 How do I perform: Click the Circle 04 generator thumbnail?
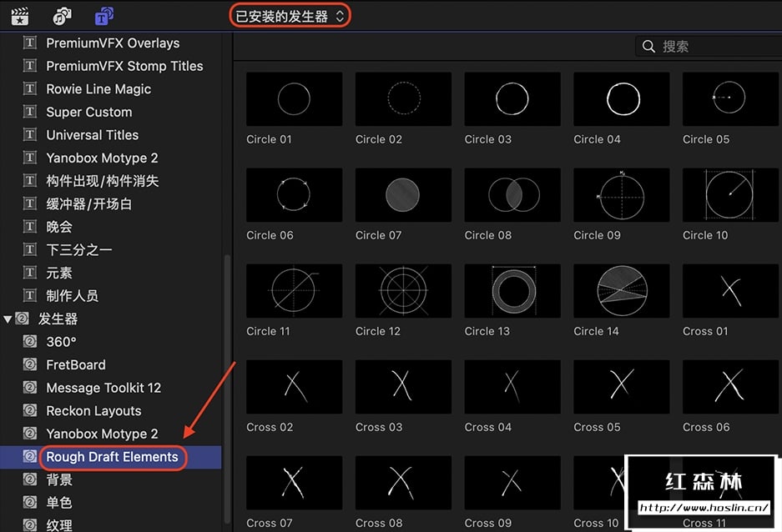[622, 98]
